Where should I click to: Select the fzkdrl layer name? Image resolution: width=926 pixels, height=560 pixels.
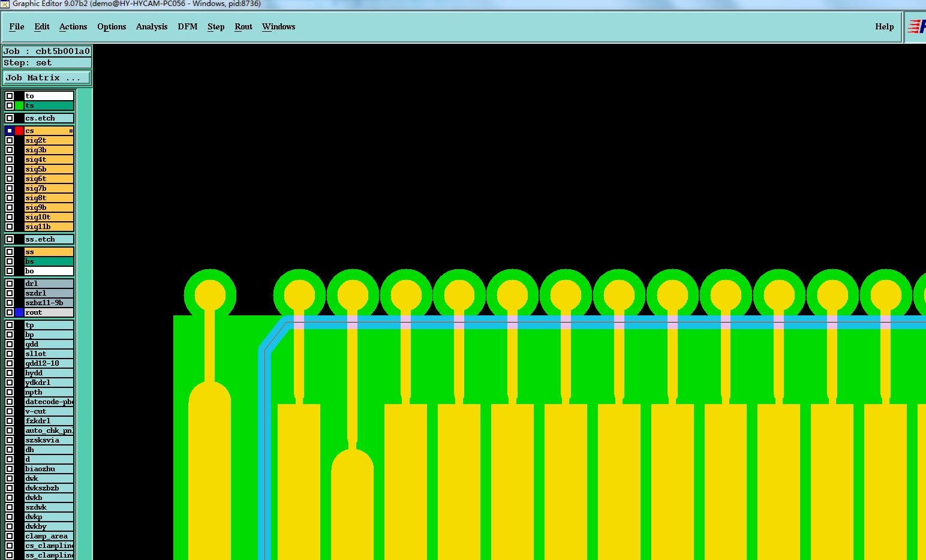click(49, 421)
